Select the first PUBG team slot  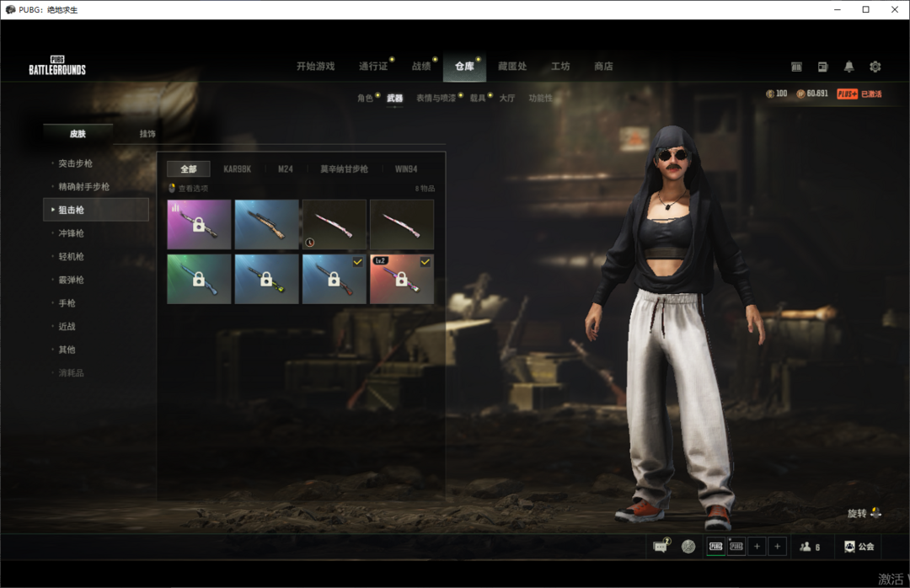point(715,546)
